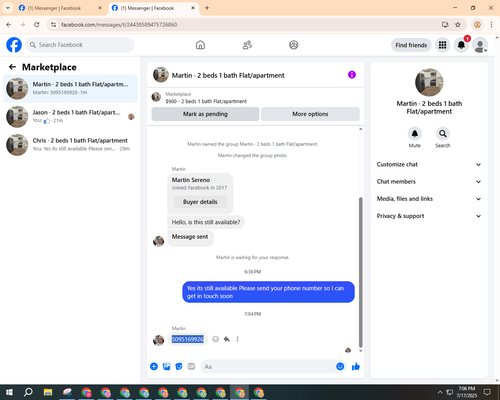Open Windows taskbar search
The width and height of the screenshot is (500, 400).
(x=28, y=392)
